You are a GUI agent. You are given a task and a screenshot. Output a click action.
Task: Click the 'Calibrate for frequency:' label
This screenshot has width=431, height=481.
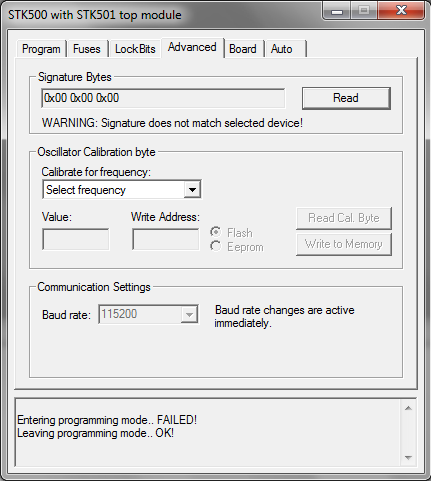click(x=96, y=172)
